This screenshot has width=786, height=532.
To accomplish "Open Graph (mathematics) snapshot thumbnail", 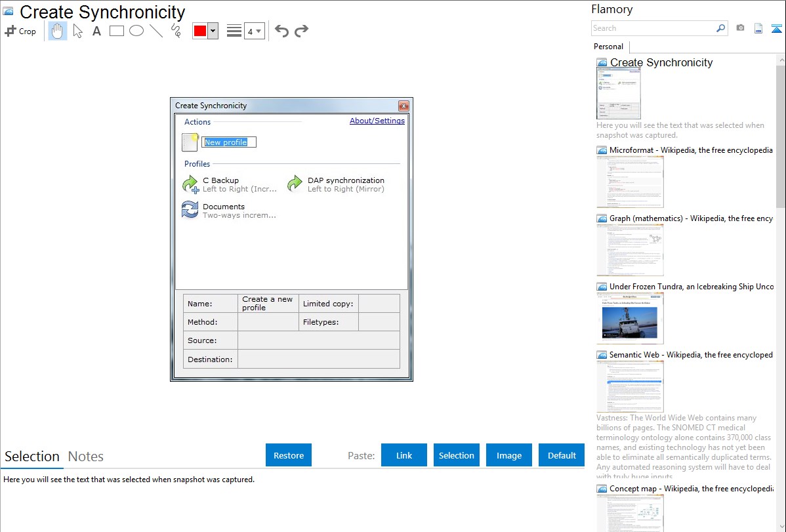I will (630, 250).
